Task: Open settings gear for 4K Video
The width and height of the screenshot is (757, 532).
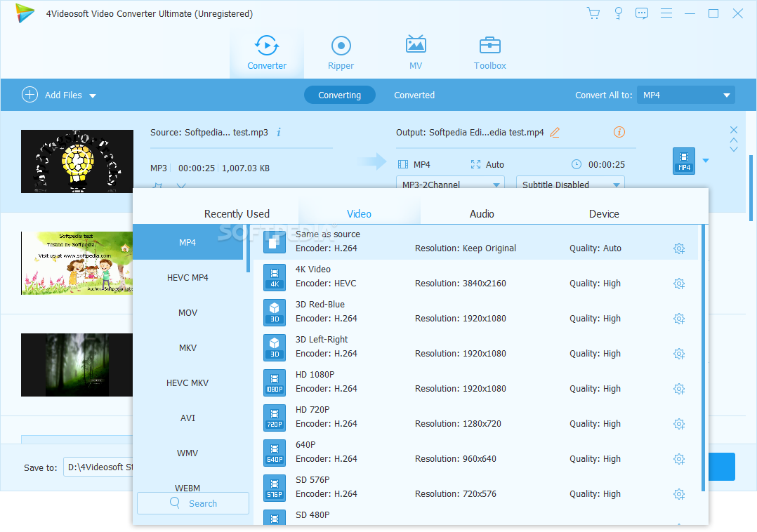Action: [679, 284]
